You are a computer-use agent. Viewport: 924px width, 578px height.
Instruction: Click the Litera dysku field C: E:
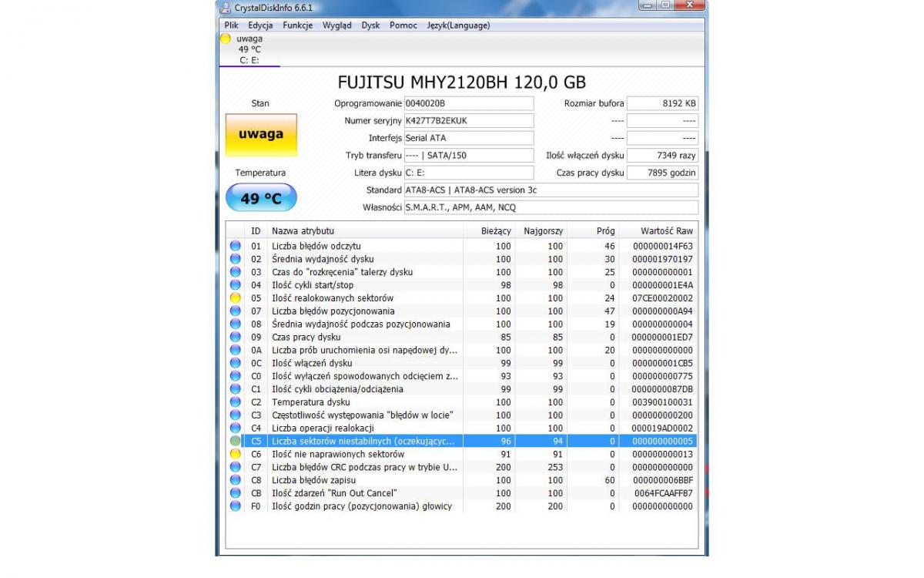tap(468, 173)
